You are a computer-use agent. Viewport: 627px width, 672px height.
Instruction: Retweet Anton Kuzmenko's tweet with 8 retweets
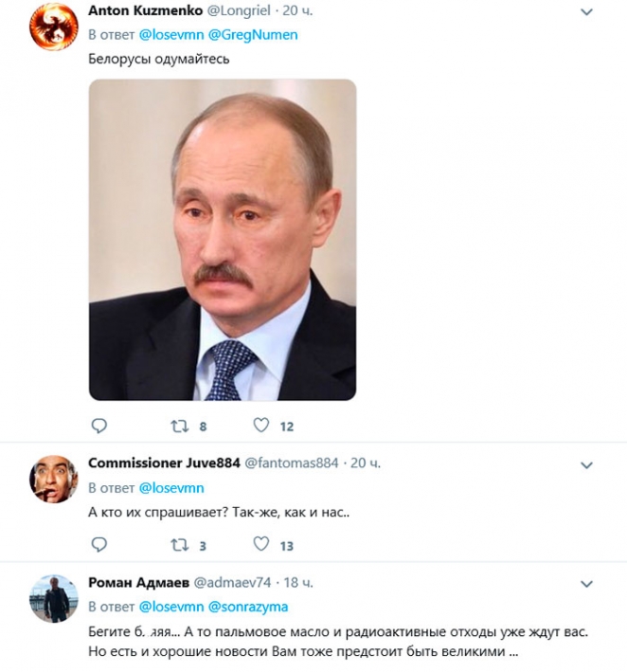179,426
